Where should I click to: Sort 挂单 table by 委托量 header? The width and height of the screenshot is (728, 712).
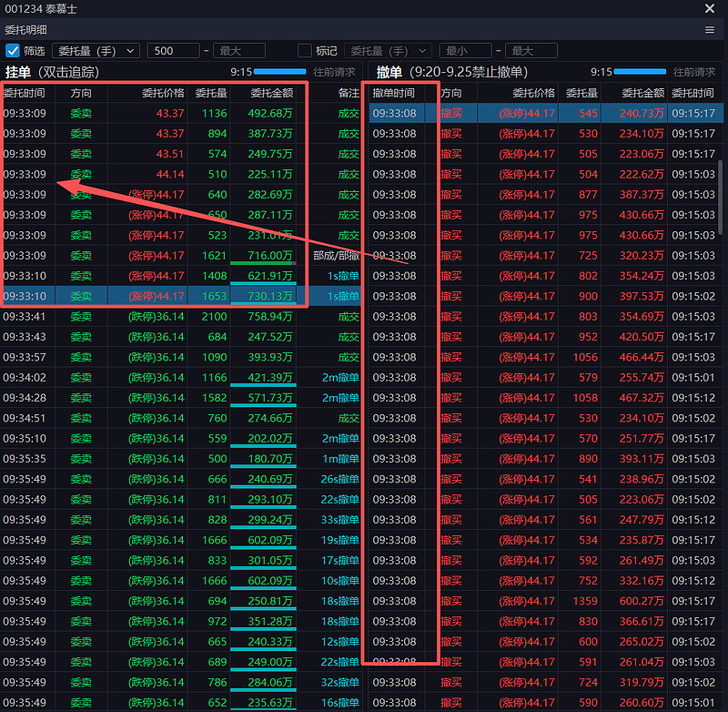point(211,93)
